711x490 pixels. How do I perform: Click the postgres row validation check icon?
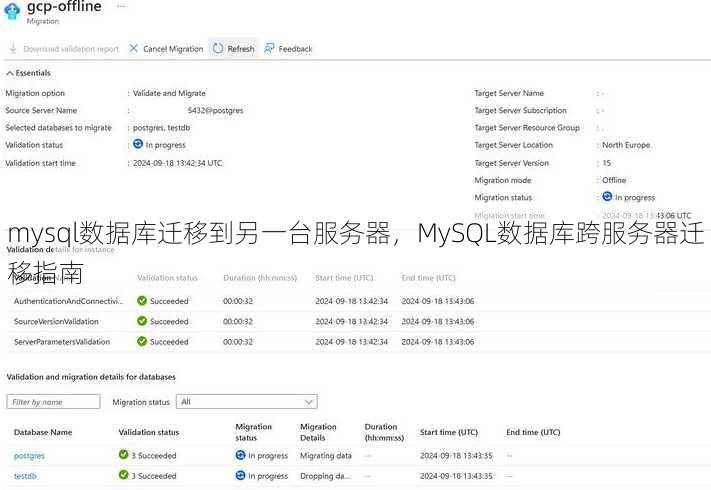click(123, 454)
